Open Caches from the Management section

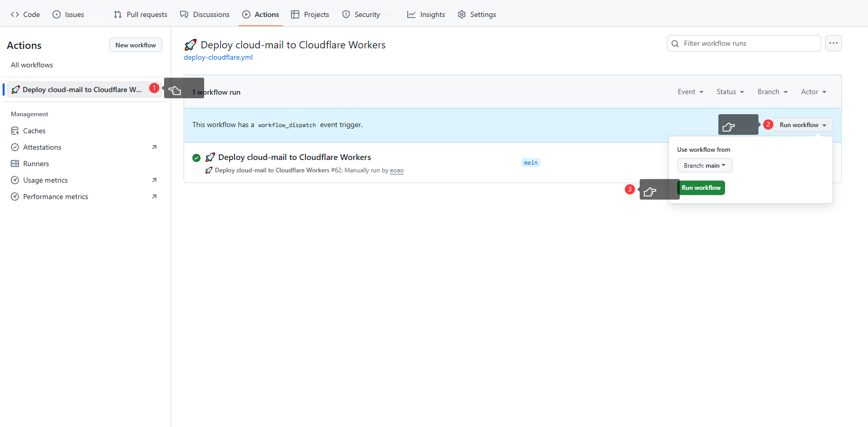(34, 131)
